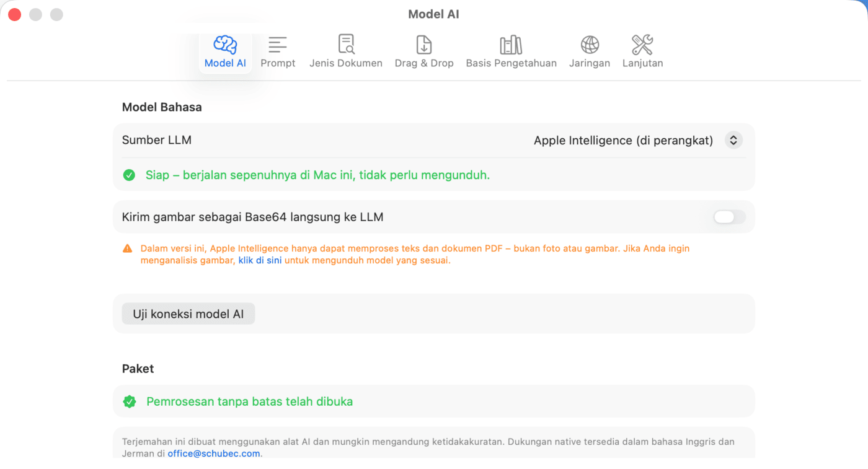Click the green seal badge beside Pemrosesan
868x469 pixels.
point(130,401)
